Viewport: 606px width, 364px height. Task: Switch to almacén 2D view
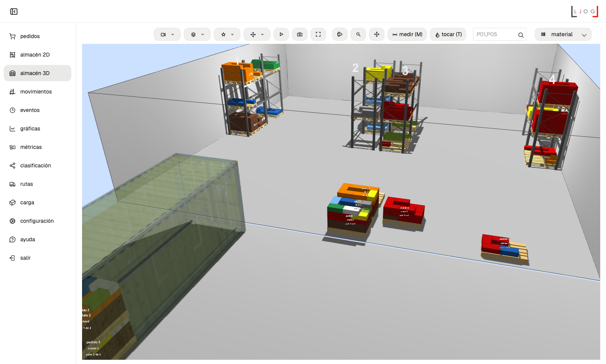(x=35, y=55)
